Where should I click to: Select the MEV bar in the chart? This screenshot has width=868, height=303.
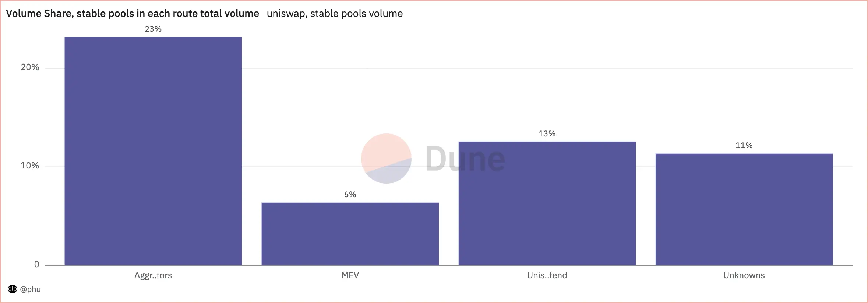[350, 234]
